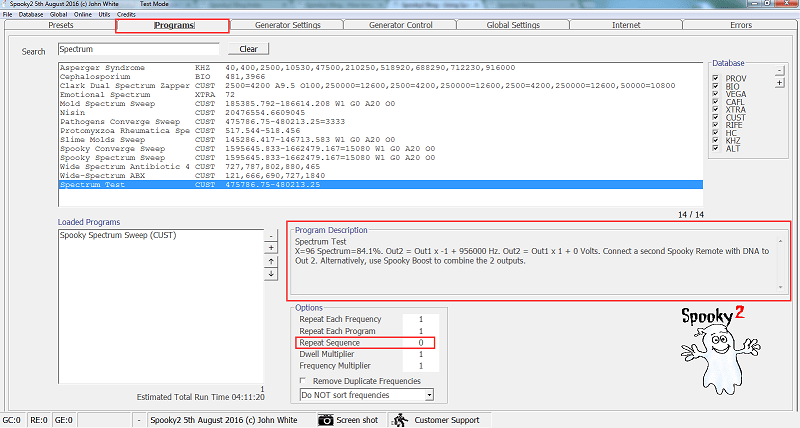
Task: Select Spooky Spectrum Sweep in search results
Action: pos(381,158)
